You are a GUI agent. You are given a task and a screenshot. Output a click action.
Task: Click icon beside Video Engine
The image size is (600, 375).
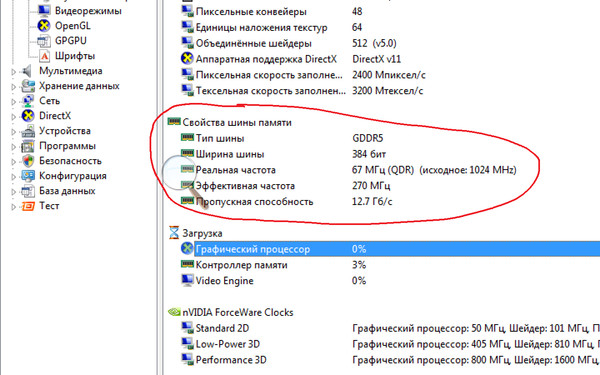point(187,280)
